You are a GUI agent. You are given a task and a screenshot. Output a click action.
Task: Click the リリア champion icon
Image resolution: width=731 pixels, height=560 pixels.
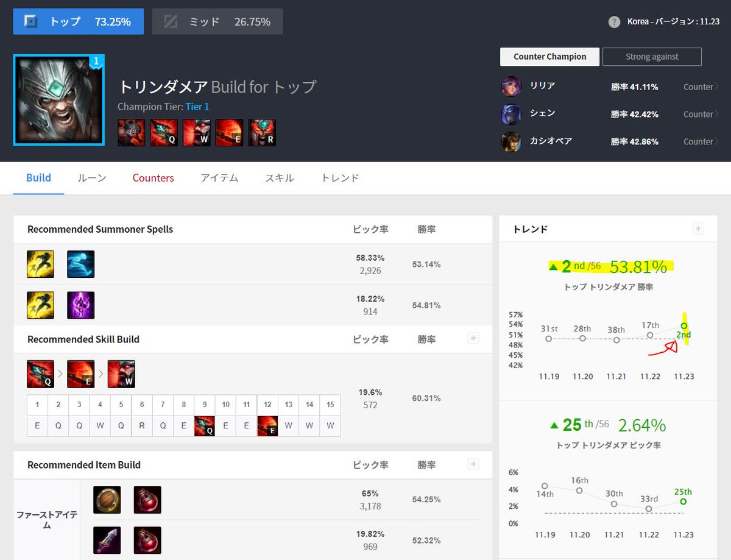pos(511,87)
